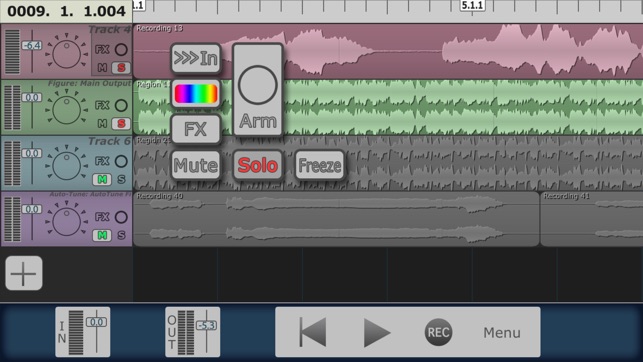
Task: Click the 5.1.1 marker on the timeline ruler
Action: [472, 5]
